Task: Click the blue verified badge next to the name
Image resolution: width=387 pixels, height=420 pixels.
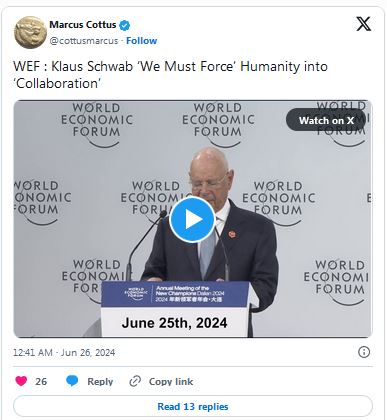Action: tap(125, 25)
